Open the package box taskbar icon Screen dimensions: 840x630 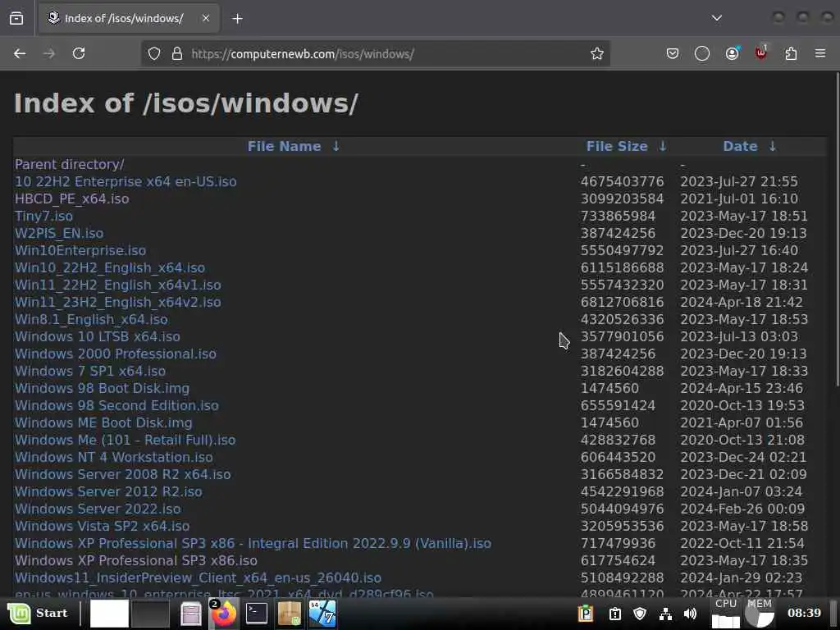(x=290, y=614)
